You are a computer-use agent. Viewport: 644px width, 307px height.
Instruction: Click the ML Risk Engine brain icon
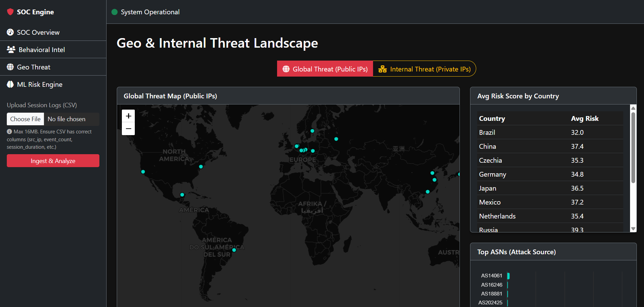click(x=10, y=84)
